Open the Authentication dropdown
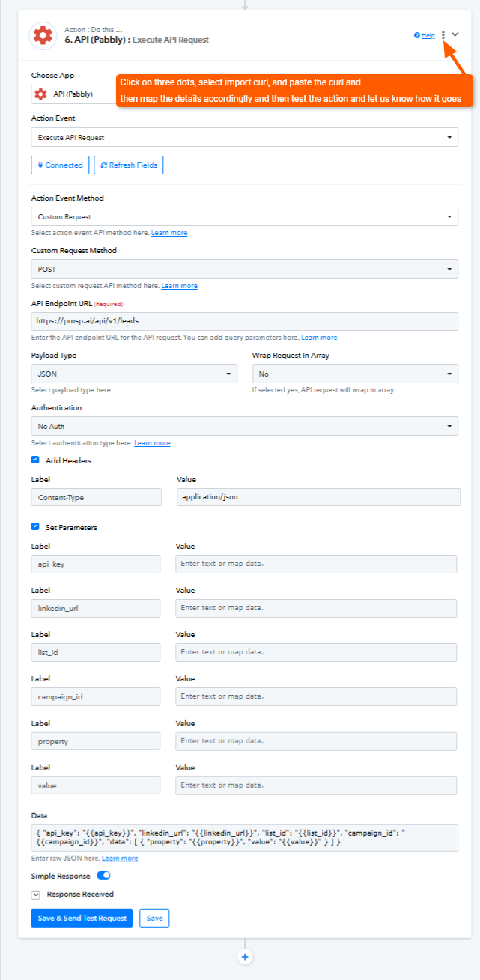The width and height of the screenshot is (480, 980). [x=244, y=426]
